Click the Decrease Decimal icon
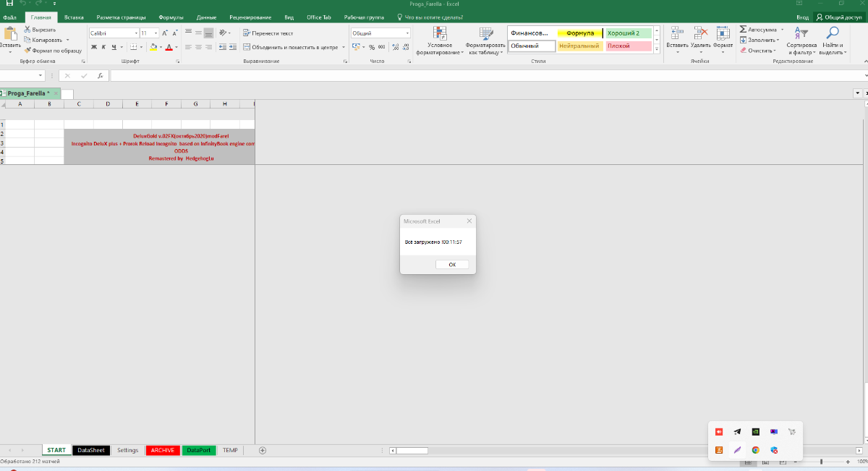The width and height of the screenshot is (868, 471). (x=405, y=47)
